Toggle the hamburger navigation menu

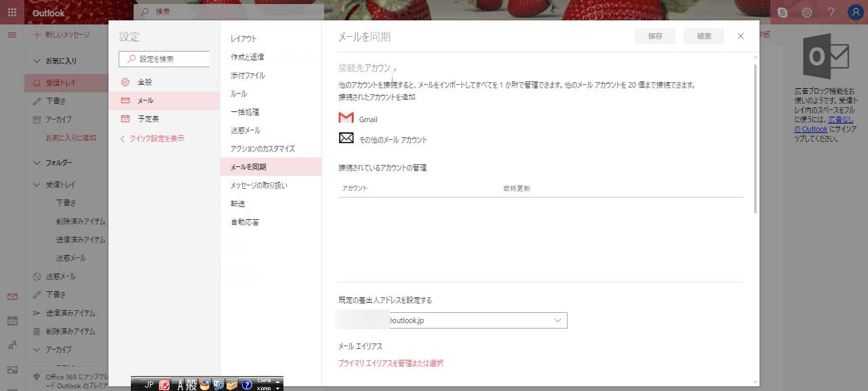pos(12,35)
